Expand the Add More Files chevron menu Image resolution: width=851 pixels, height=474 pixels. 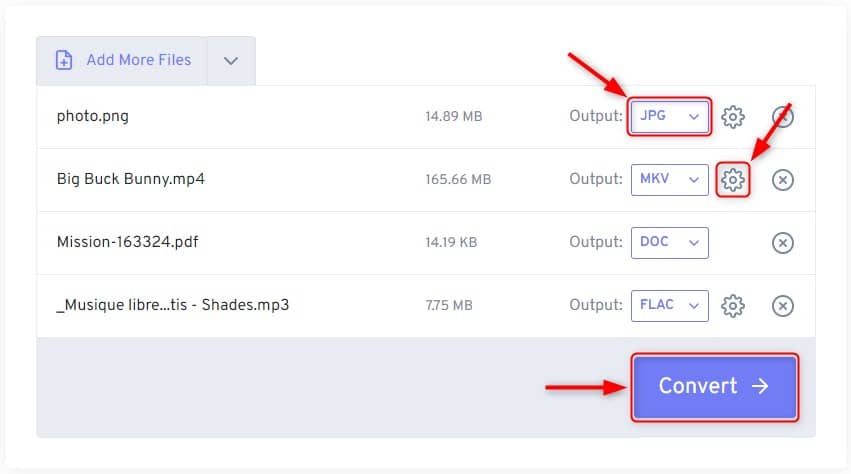tap(231, 61)
